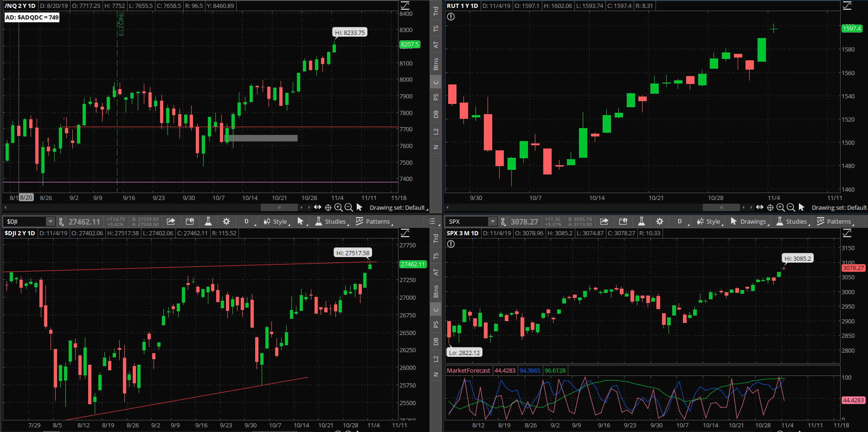Open the $DJI symbol dropdown arrow

(50, 221)
